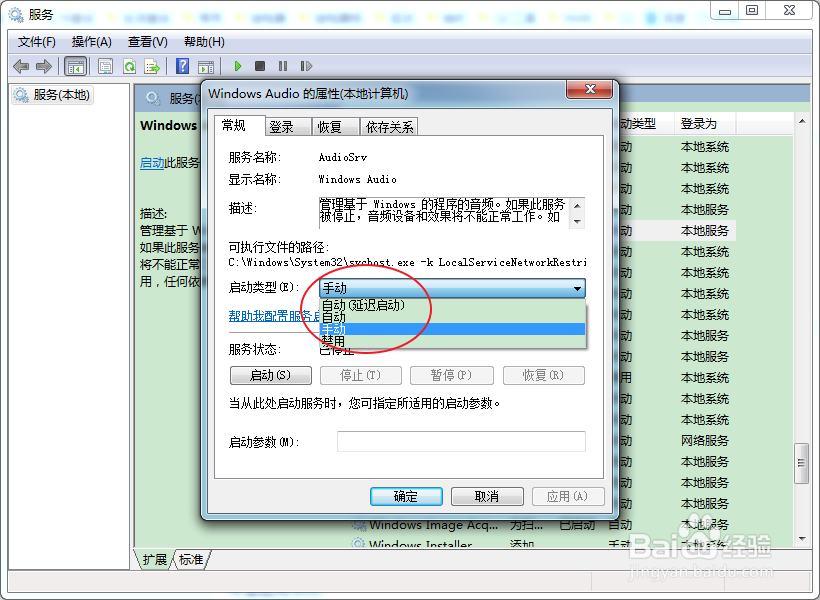Image resolution: width=820 pixels, height=600 pixels.
Task: Click the Properties toolbar icon
Action: (106, 66)
